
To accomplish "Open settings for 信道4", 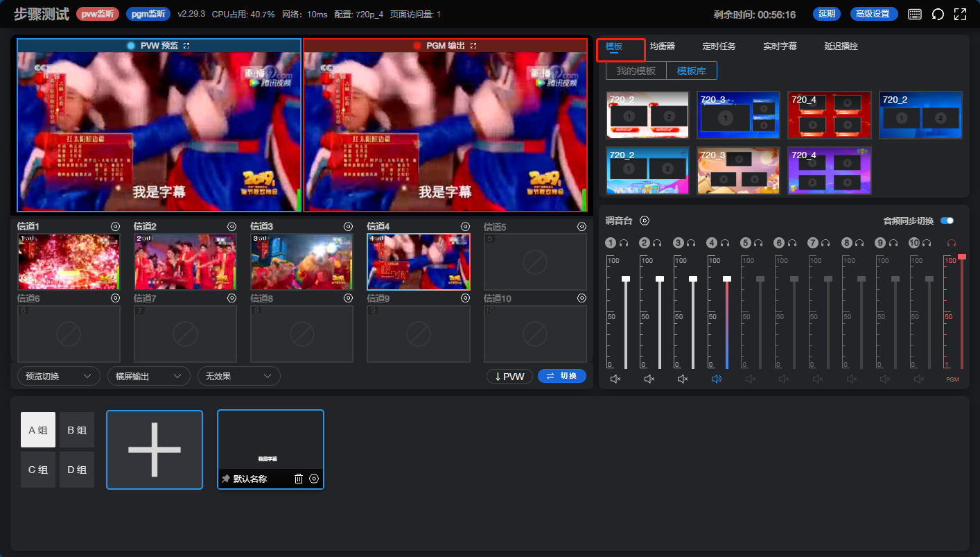I will pyautogui.click(x=465, y=226).
